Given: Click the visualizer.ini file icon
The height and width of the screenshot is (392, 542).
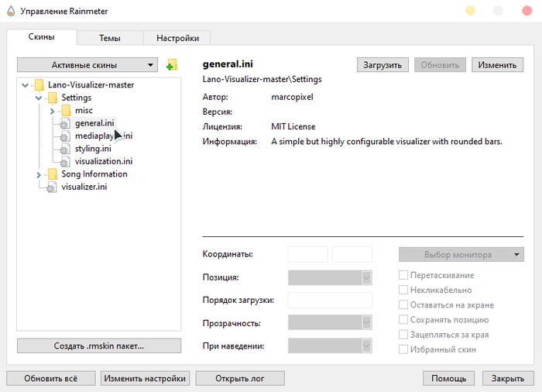Looking at the screenshot, I should [52, 187].
